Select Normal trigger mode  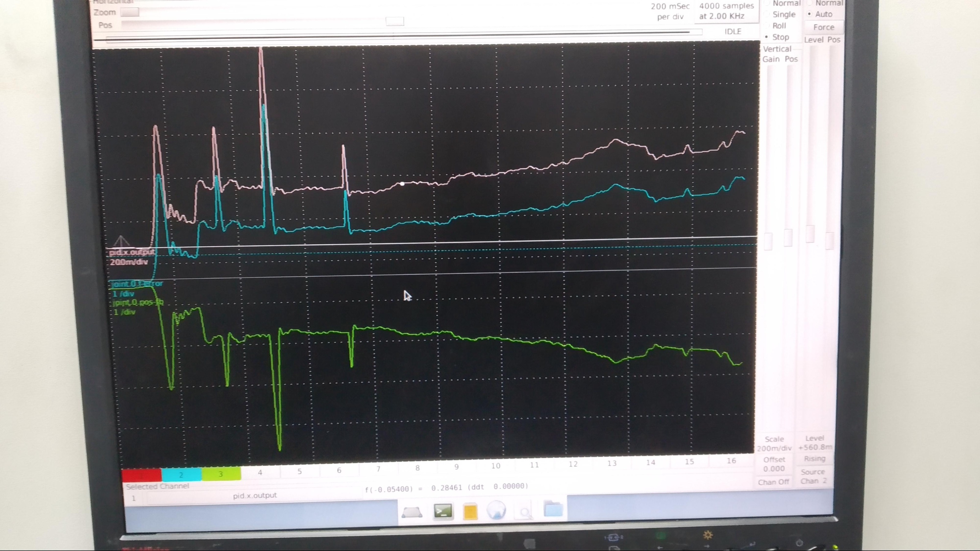[x=824, y=3]
